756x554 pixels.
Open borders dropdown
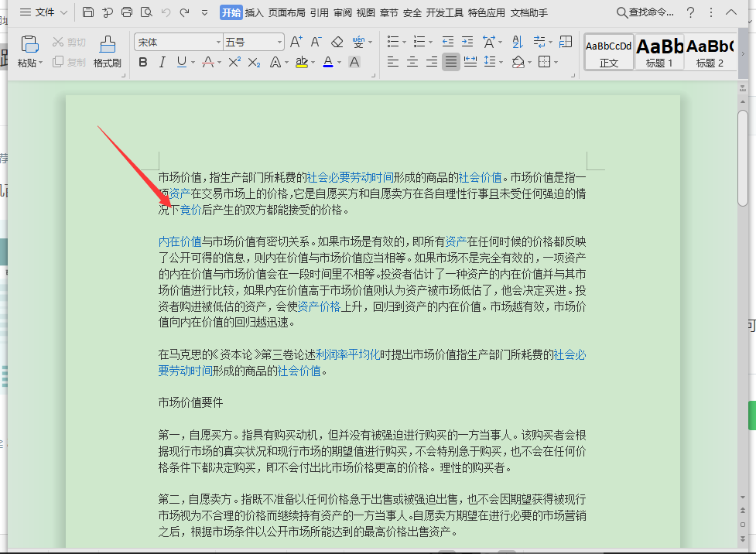[556, 62]
